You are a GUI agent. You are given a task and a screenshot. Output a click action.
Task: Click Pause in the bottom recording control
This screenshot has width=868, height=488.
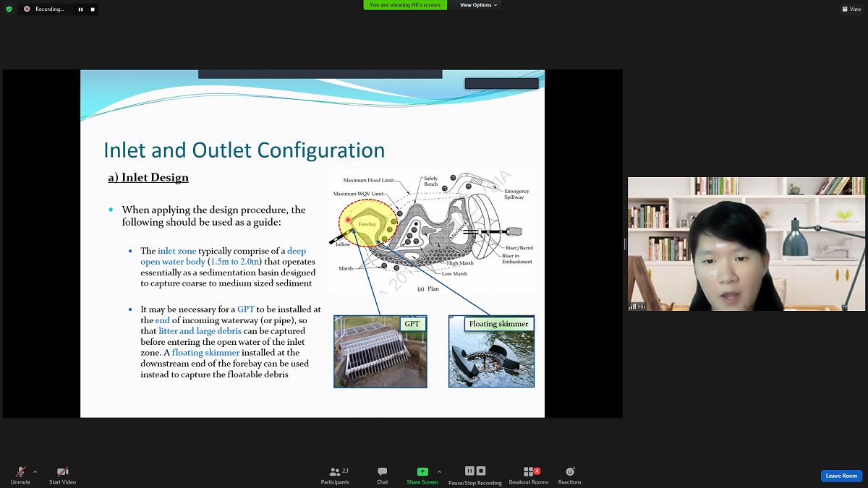469,471
